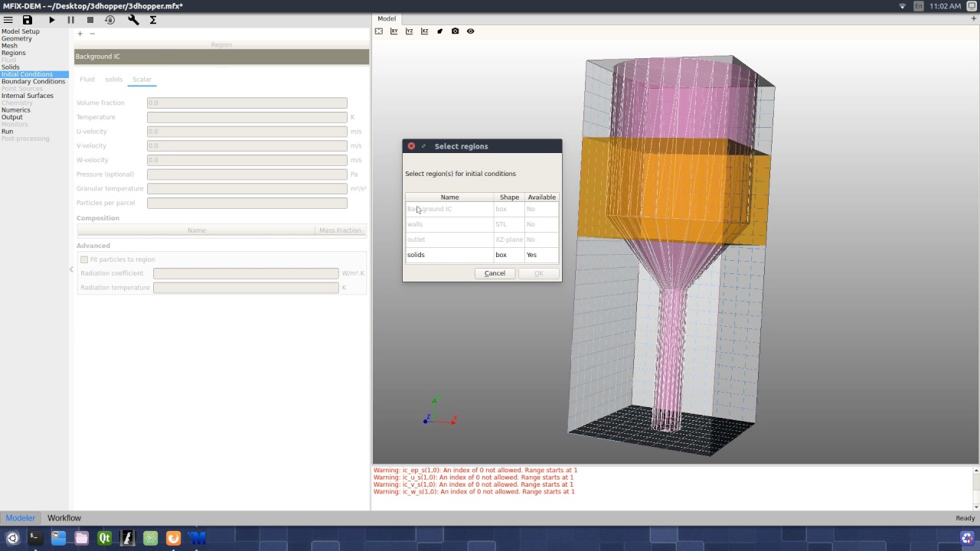Reset view with fit-extents icon
Viewport: 980px width, 551px height.
pyautogui.click(x=378, y=31)
